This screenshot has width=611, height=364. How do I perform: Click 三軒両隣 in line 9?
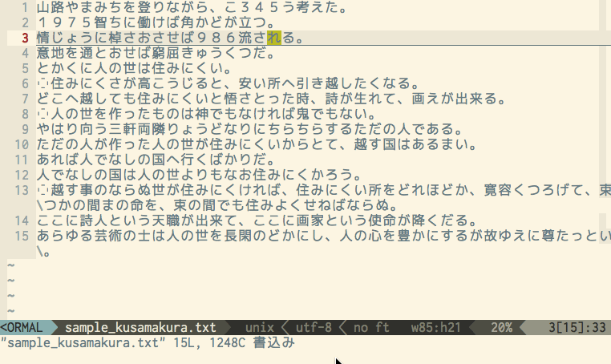pos(137,129)
